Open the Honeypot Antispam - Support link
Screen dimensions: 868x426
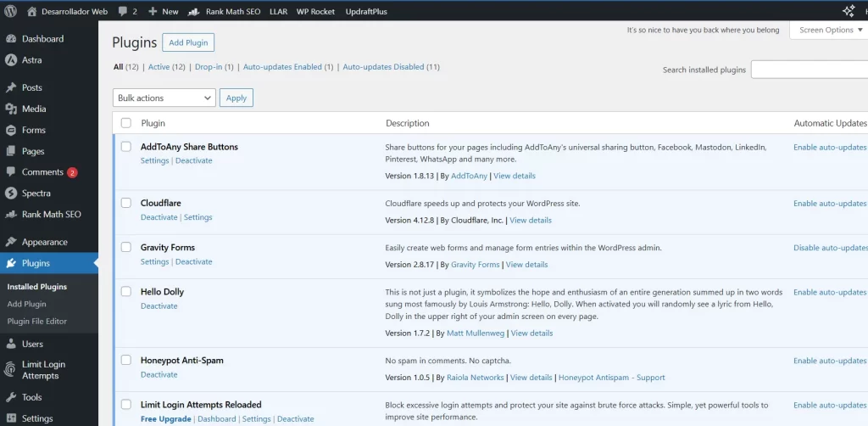[x=612, y=378]
